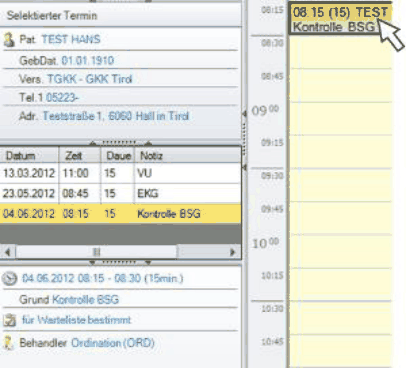Sort by Notiz column header

tap(188, 156)
